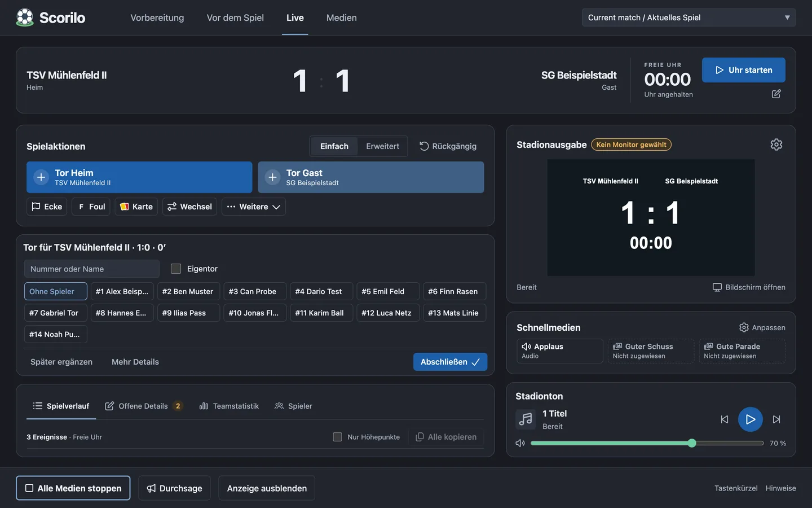Add a Wechsel substitution

[190, 207]
